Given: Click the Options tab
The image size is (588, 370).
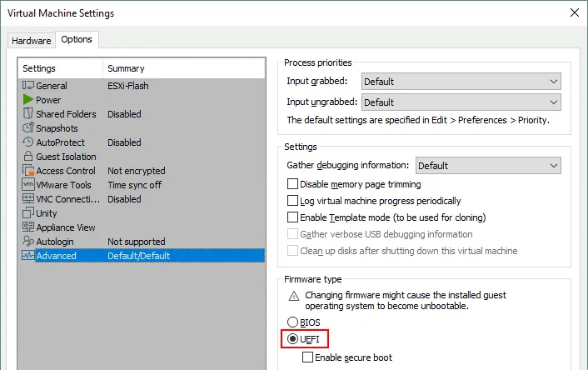Looking at the screenshot, I should tap(77, 40).
